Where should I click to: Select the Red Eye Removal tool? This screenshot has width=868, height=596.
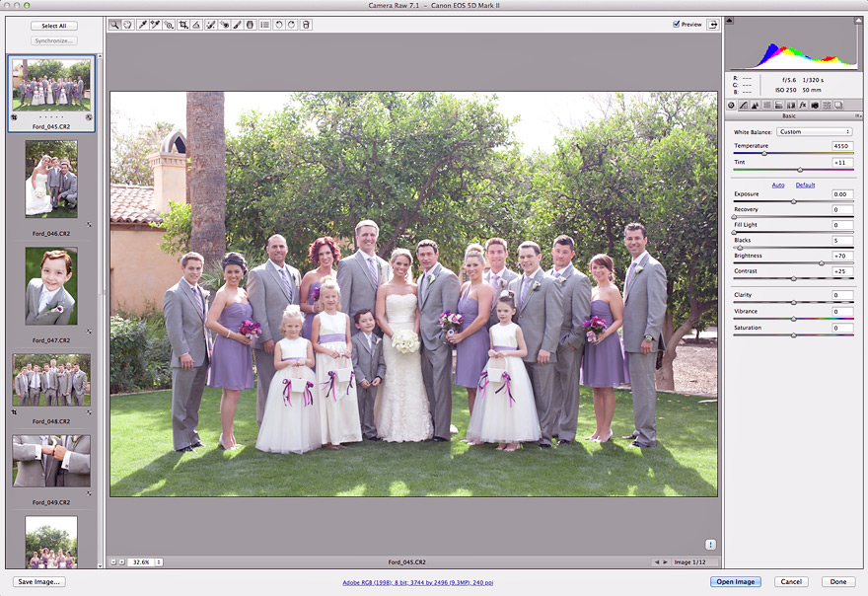225,25
